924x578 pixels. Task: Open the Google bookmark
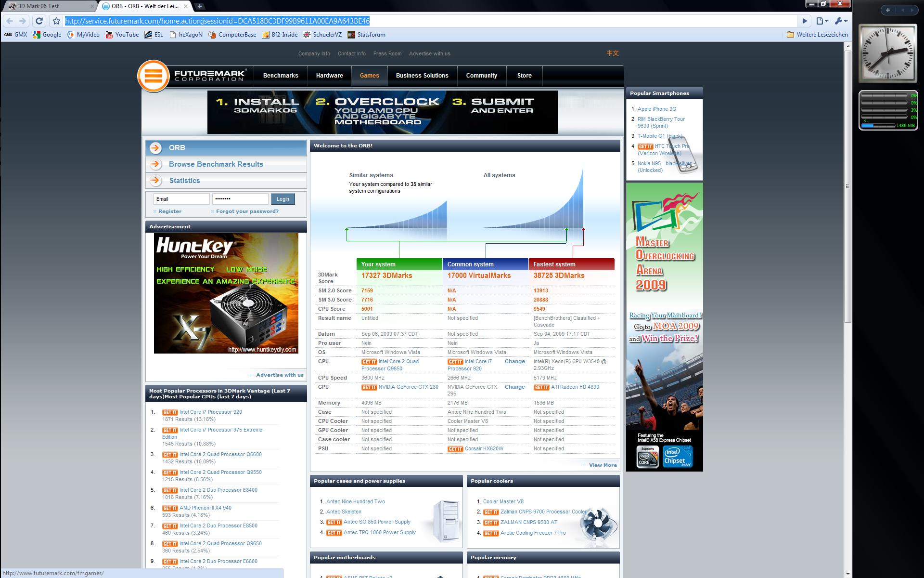point(47,35)
